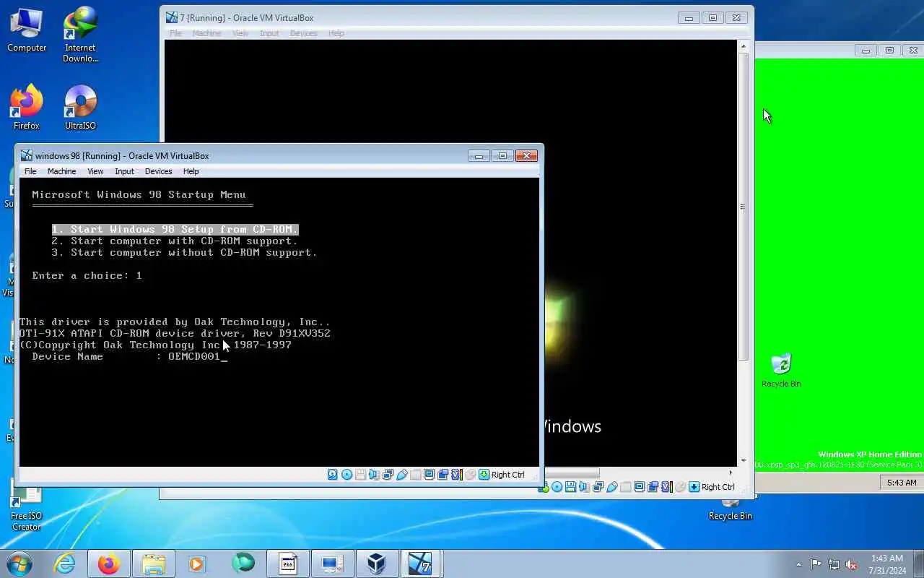Select the Free ISO Creator desktop shortcut
The height and width of the screenshot is (578, 924).
tap(26, 506)
